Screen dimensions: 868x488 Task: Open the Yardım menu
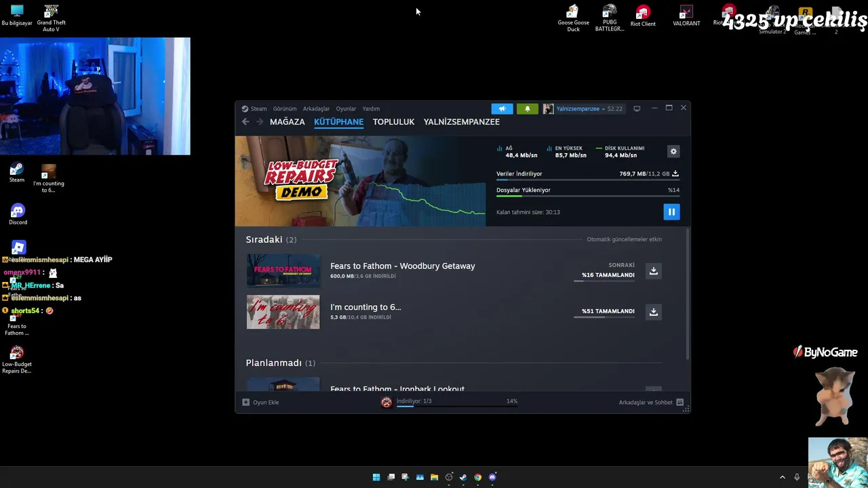click(x=371, y=108)
